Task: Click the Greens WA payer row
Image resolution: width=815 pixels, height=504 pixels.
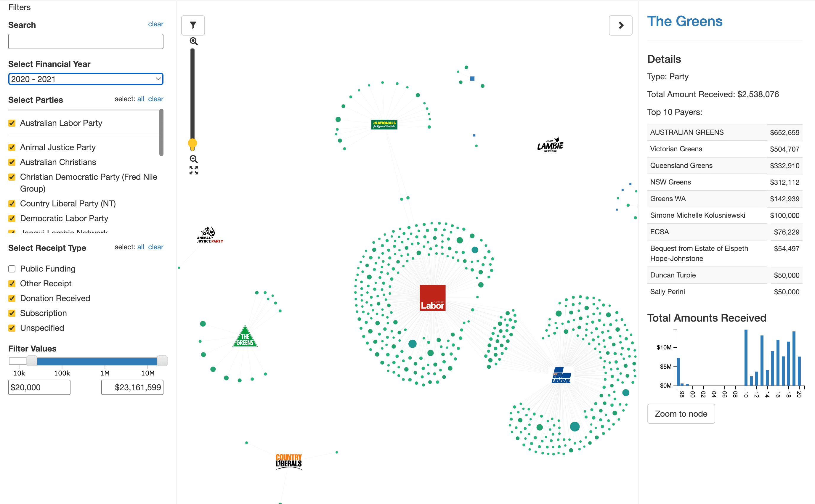Action: click(725, 199)
